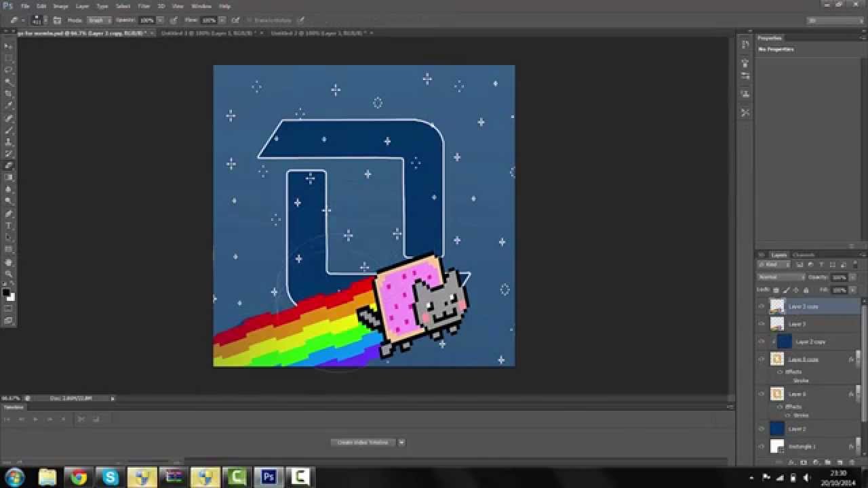Click the trash icon in Layers panel
Viewport: 868px width, 488px height.
click(852, 462)
